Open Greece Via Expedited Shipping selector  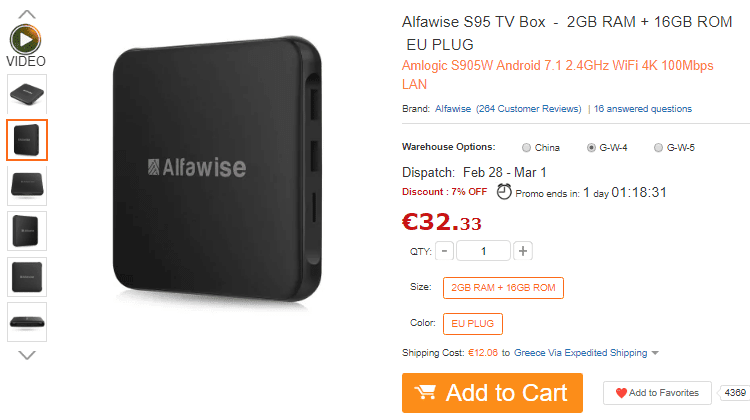point(580,353)
